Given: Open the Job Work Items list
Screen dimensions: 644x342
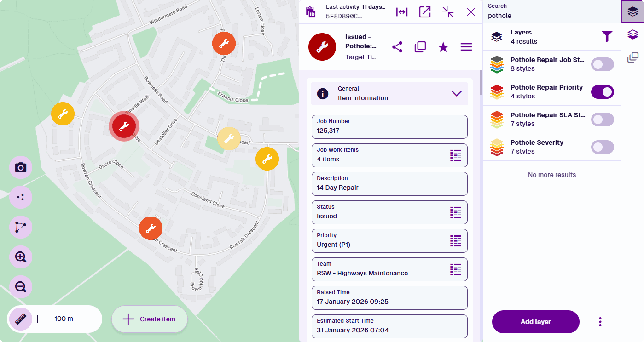Looking at the screenshot, I should [x=455, y=155].
